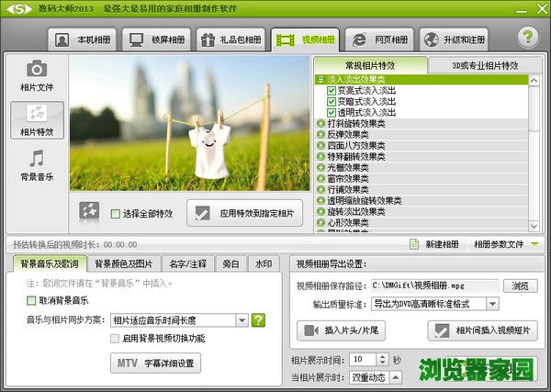Click the 浏览 button for save path

coord(520,286)
